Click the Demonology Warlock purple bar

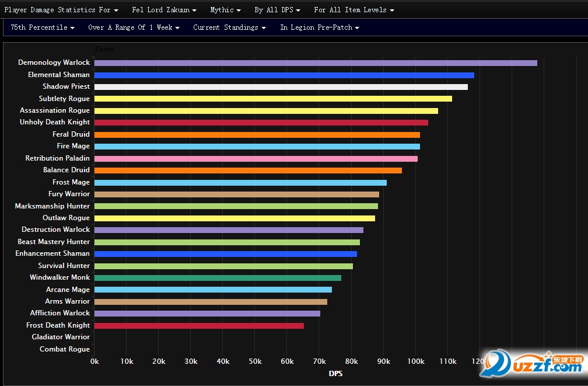(316, 63)
